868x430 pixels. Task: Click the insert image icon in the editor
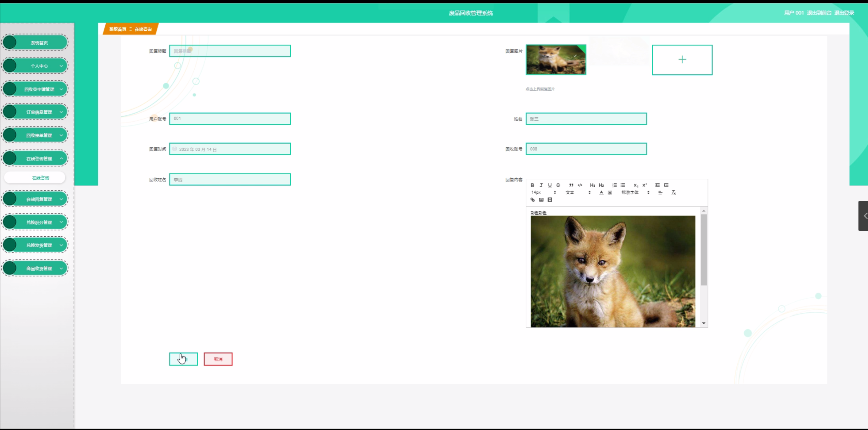coord(541,200)
